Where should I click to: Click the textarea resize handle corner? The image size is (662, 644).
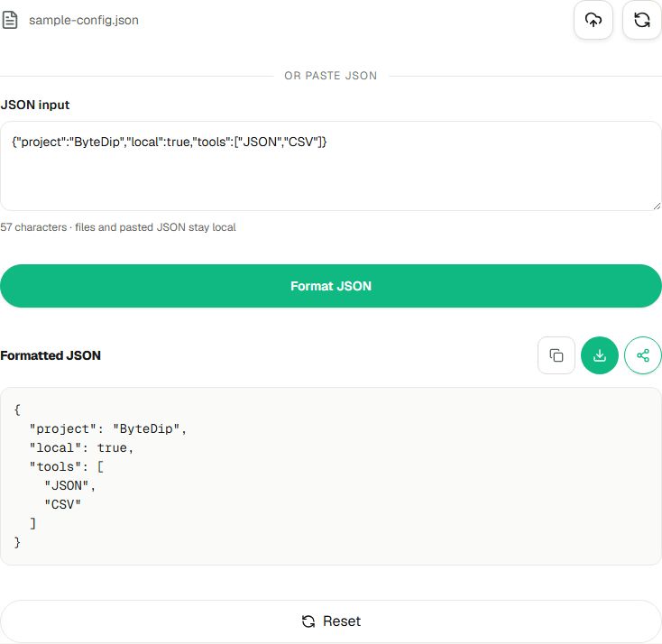pos(657,206)
